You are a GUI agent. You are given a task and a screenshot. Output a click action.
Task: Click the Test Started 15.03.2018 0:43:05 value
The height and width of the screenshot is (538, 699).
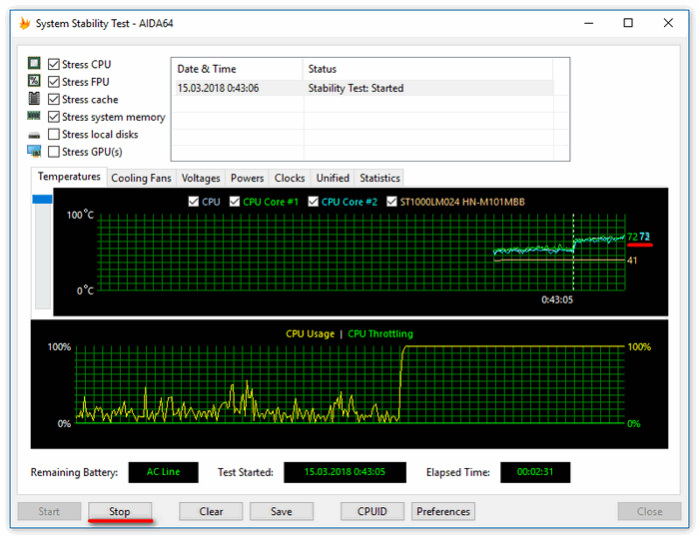click(345, 472)
